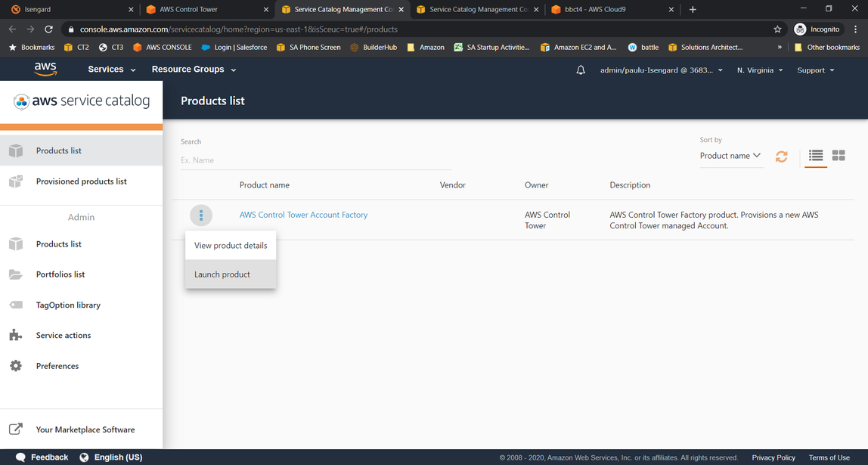This screenshot has width=868, height=465.
Task: Show more bookmarks with the overflow chevron
Action: pos(780,48)
